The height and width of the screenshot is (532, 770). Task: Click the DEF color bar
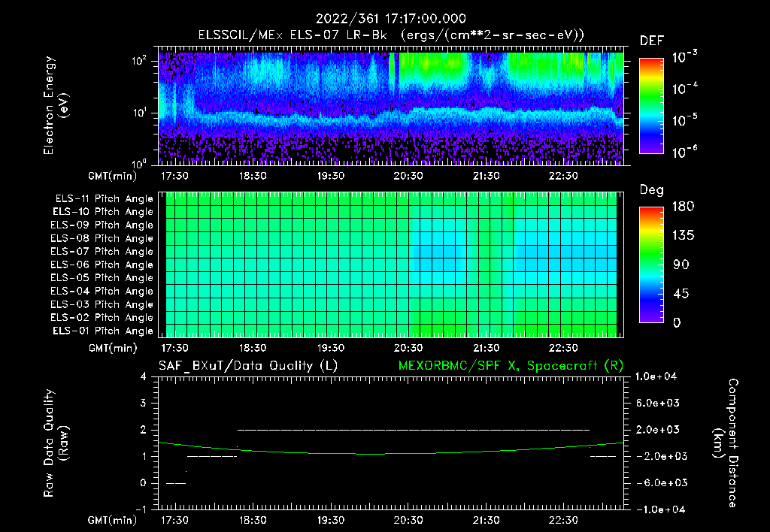tap(651, 106)
